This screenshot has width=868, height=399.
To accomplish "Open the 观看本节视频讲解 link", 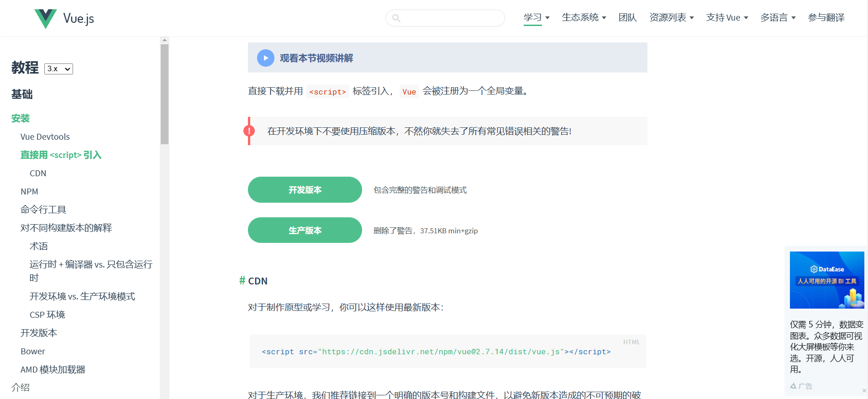I will pos(316,58).
